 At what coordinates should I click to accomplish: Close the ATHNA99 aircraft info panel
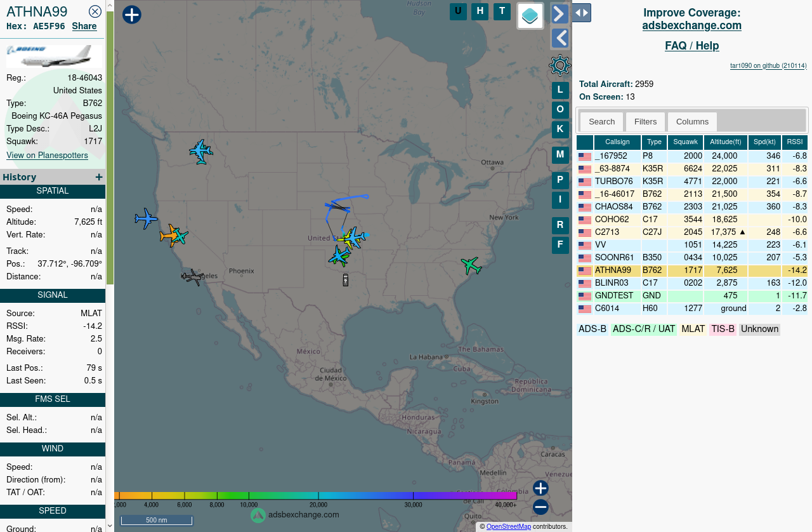95,11
